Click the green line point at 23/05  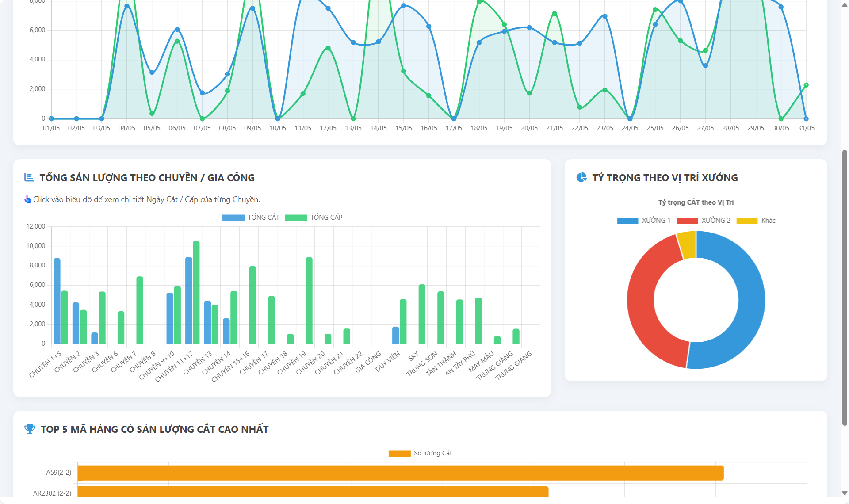click(x=605, y=90)
